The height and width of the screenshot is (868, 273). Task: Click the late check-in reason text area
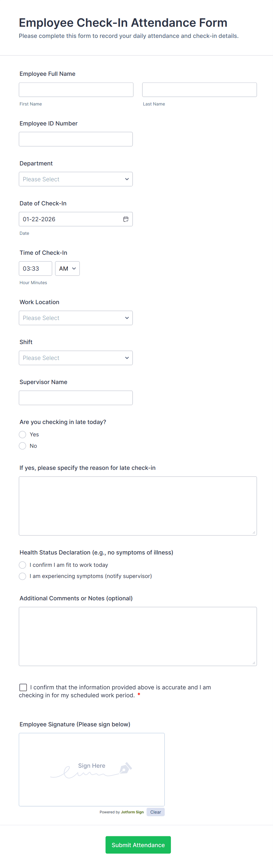(138, 505)
